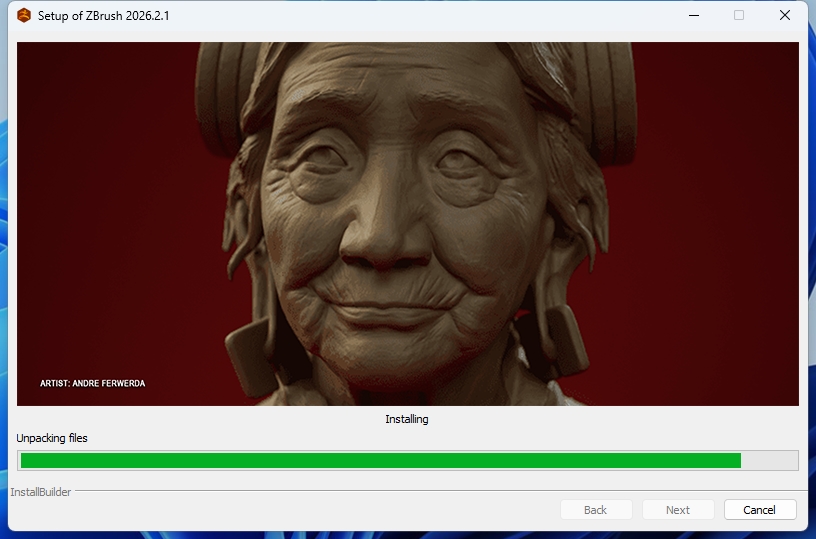Viewport: 816px width, 539px height.
Task: Click the 'Setup of ZBrush 2026.2.1' title
Action: [104, 16]
